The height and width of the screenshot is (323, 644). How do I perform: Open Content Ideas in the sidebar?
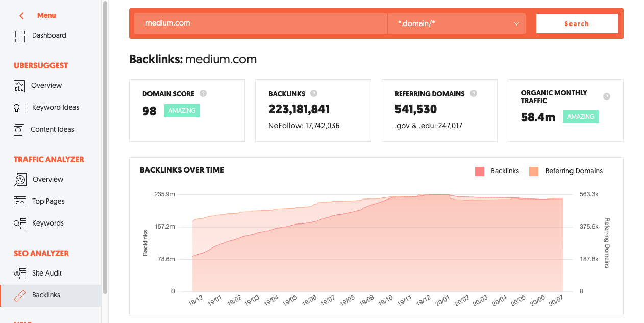pos(53,130)
